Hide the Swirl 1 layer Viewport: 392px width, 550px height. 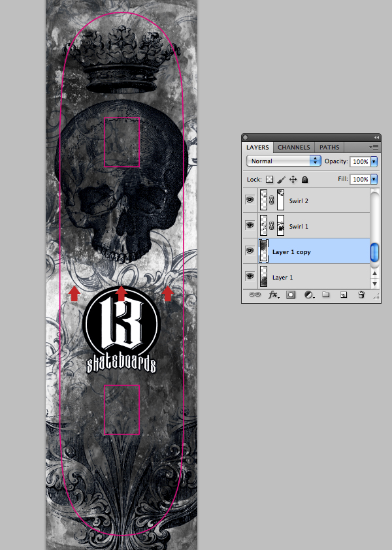click(x=250, y=225)
